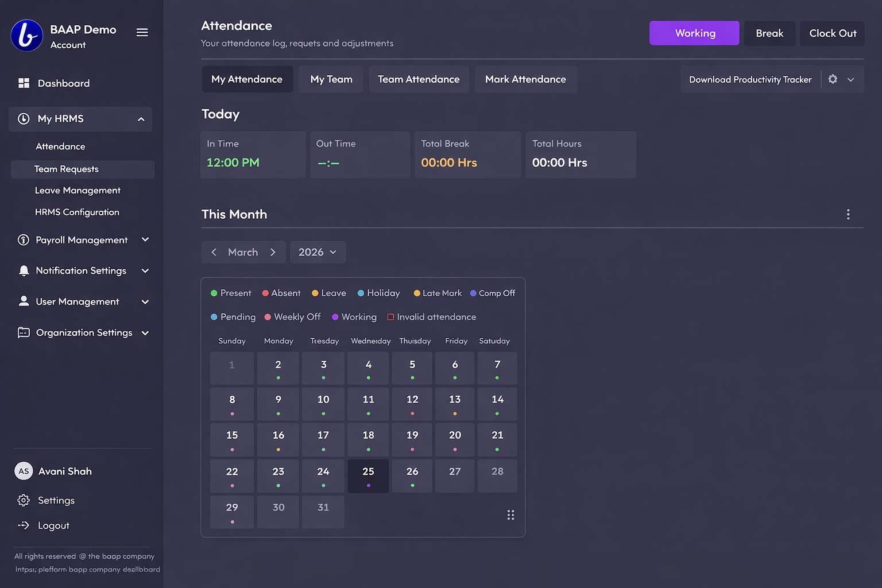Expand the Payroll Management menu
Screen dimensions: 882x588
tap(145, 240)
